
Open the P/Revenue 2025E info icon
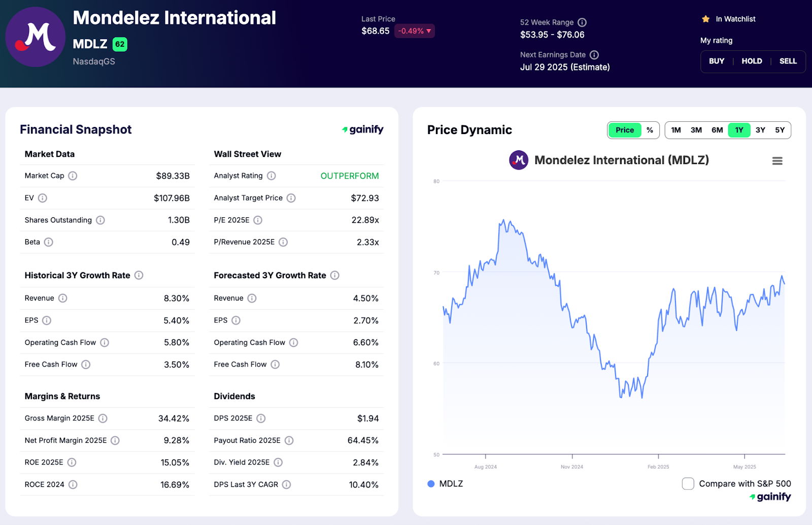coord(283,242)
